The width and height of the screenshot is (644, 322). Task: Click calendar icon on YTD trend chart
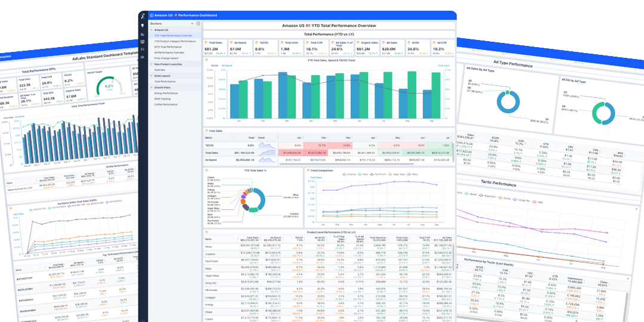click(x=206, y=60)
